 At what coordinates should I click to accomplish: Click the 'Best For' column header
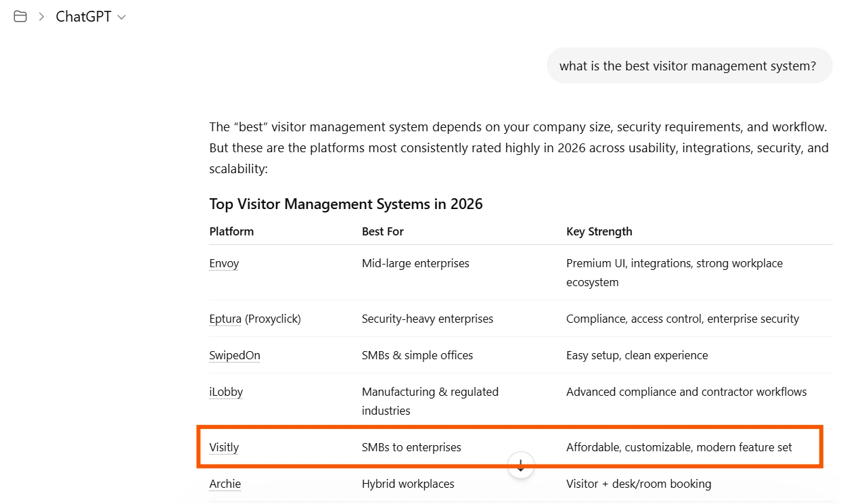pos(383,231)
